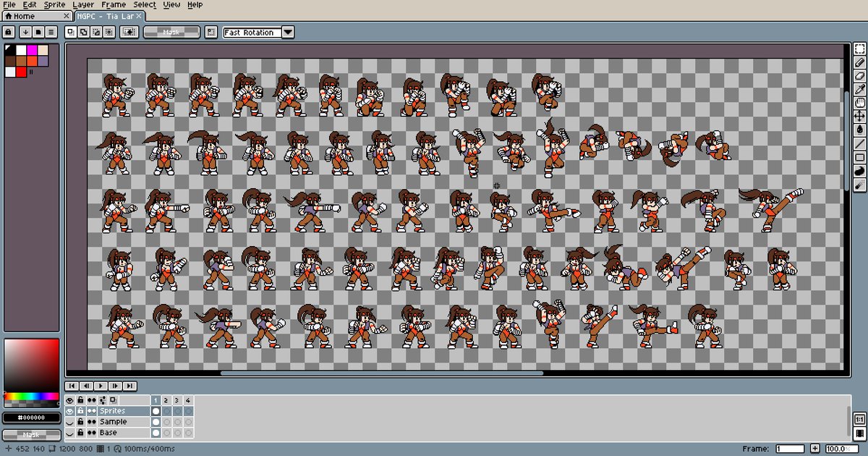Choose Subtract from selection mode icon

[x=95, y=32]
